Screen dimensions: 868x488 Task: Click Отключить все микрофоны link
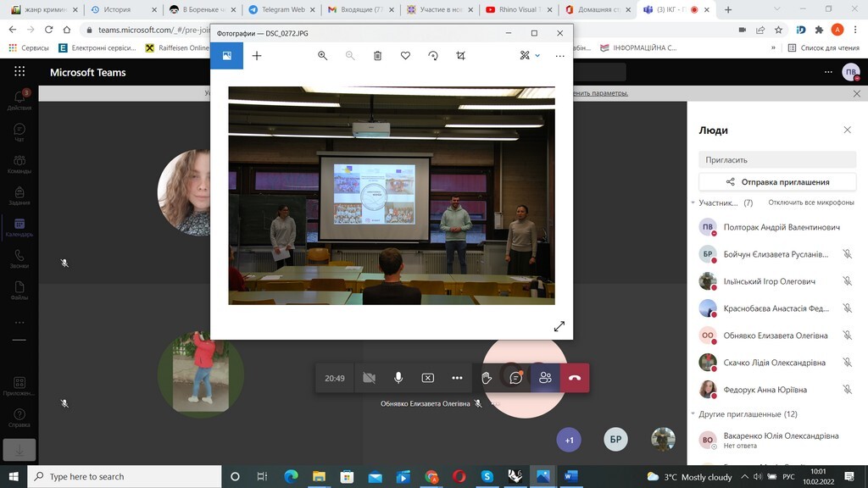(811, 202)
